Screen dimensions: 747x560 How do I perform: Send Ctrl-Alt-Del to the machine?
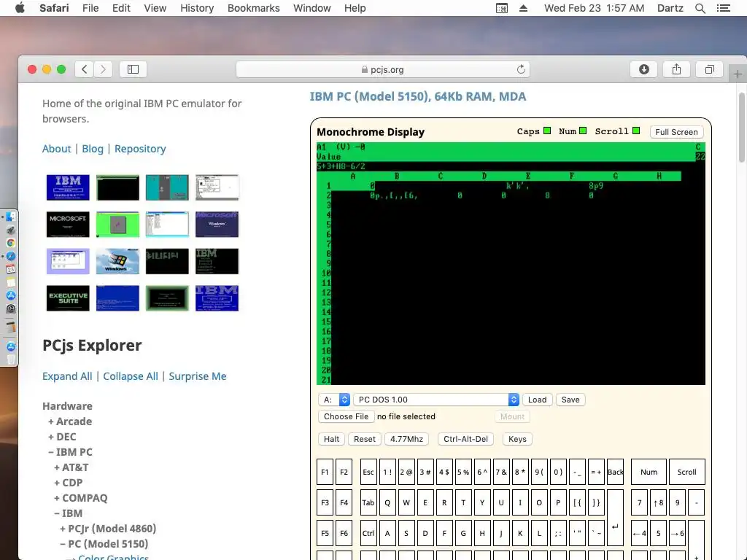(x=465, y=439)
